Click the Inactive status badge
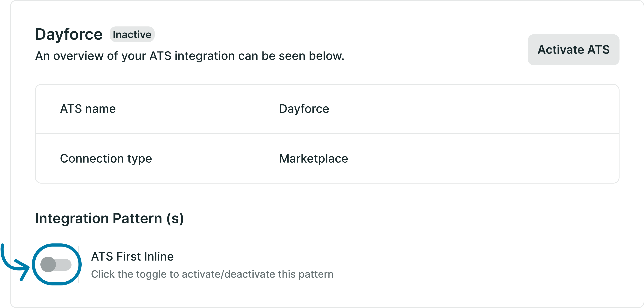Screen dimensions: 644x308 click(132, 34)
